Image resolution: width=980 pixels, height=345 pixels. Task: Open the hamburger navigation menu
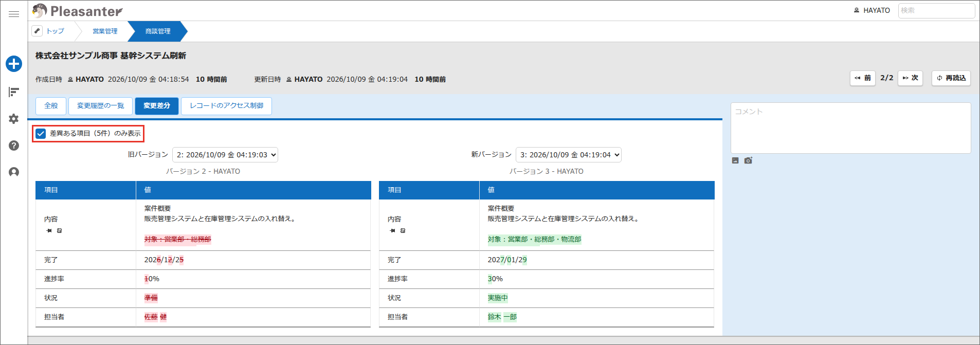14,14
